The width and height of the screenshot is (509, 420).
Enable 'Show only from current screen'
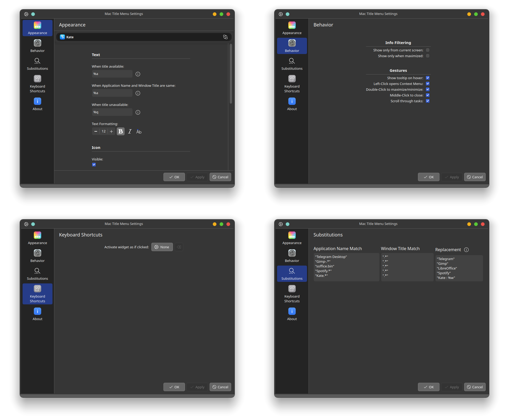point(428,50)
